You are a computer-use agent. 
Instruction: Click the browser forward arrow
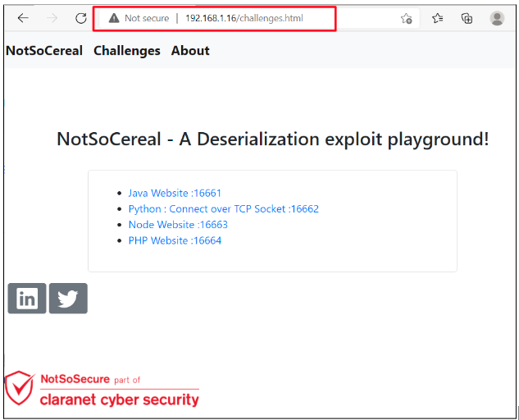(52, 18)
